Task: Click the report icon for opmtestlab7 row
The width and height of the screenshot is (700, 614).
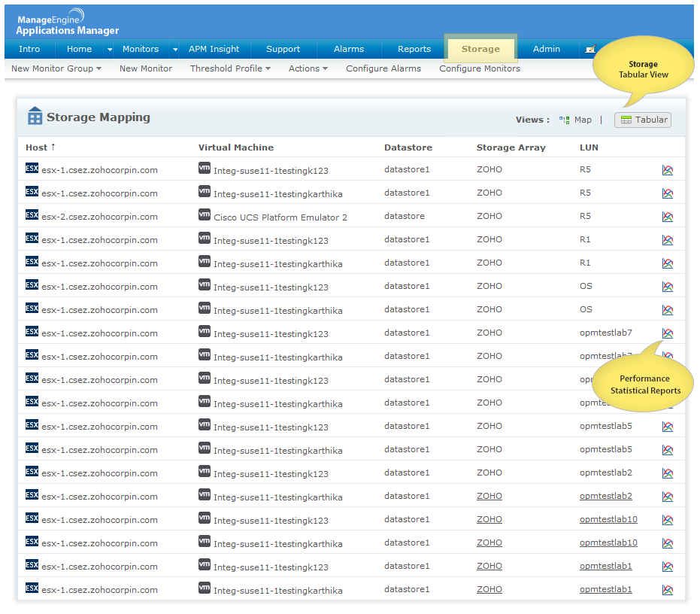Action: click(667, 333)
